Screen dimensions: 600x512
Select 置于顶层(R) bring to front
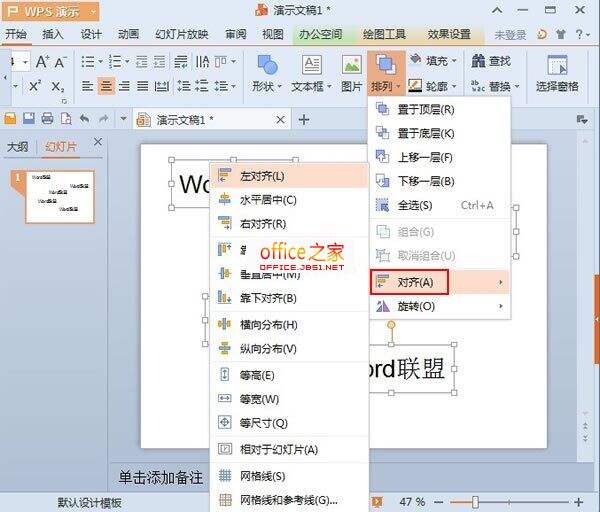click(440, 110)
